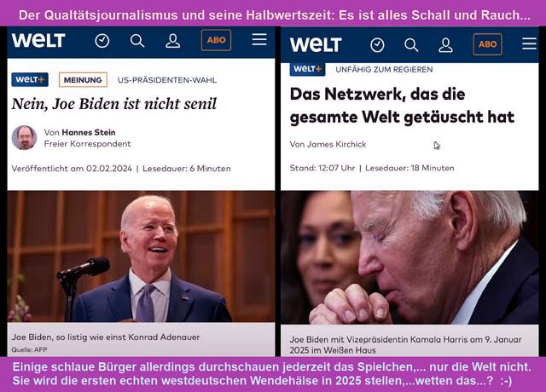
Task: Open hamburger menu in left WELT header
Action: click(259, 40)
